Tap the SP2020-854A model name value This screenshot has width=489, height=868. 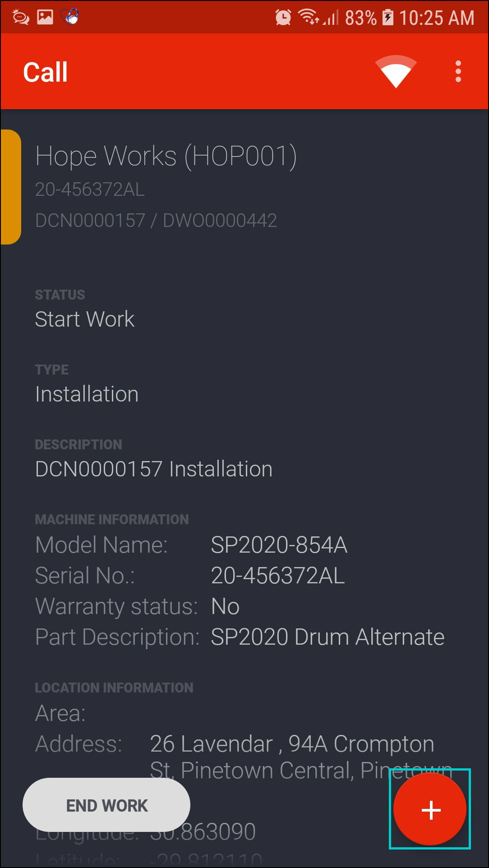pyautogui.click(x=279, y=545)
